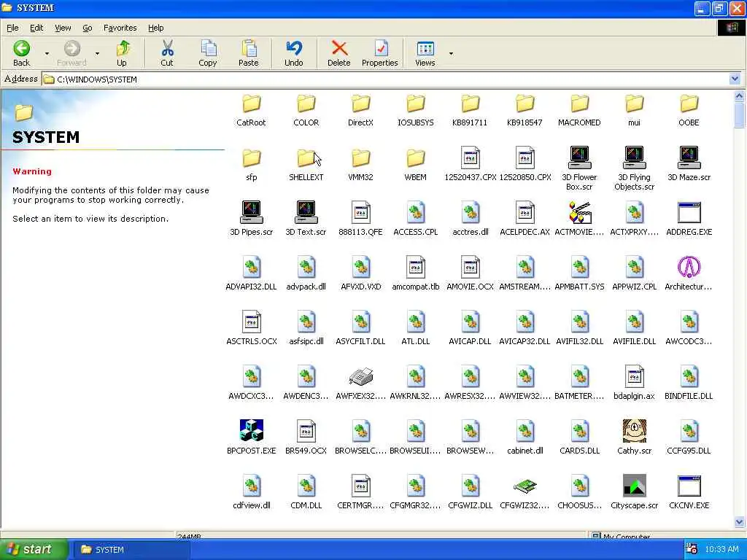Open the File menu

13,28
